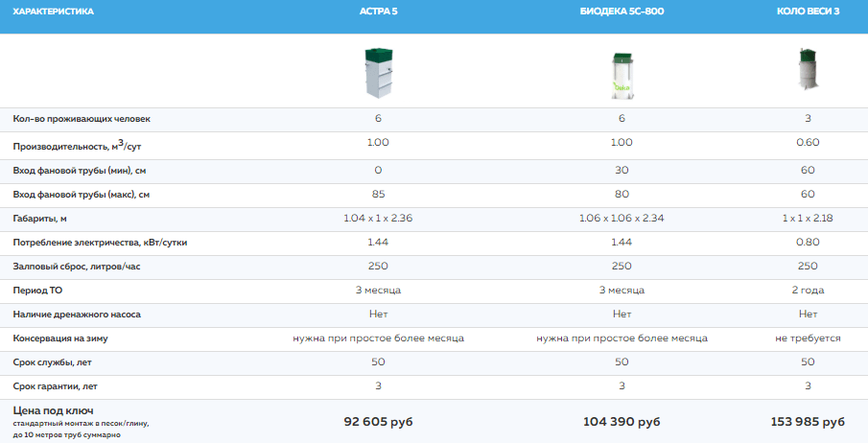The width and height of the screenshot is (868, 443).
Task: Select the БИОДЕКА 5С-800 column header
Action: click(x=622, y=12)
